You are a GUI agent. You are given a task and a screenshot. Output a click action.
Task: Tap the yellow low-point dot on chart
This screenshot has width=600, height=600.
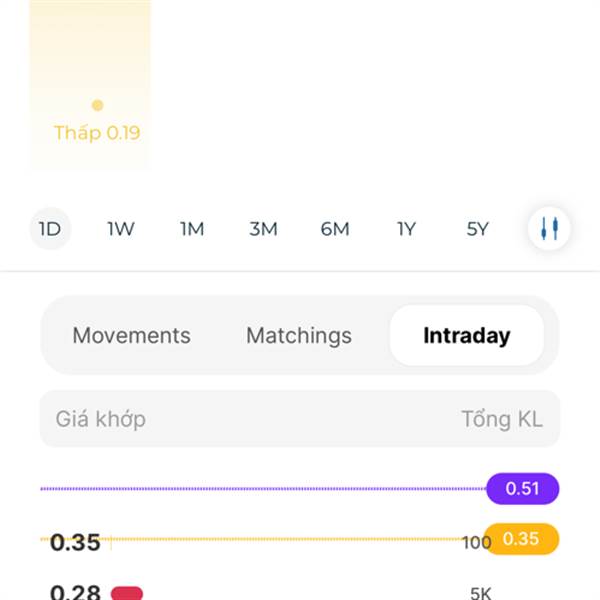click(97, 105)
